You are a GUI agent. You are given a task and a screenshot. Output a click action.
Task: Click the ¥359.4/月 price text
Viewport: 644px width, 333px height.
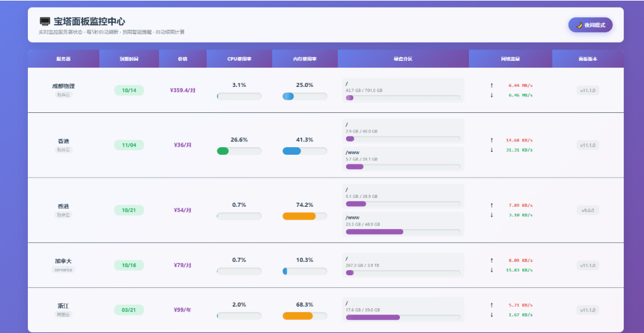(183, 91)
